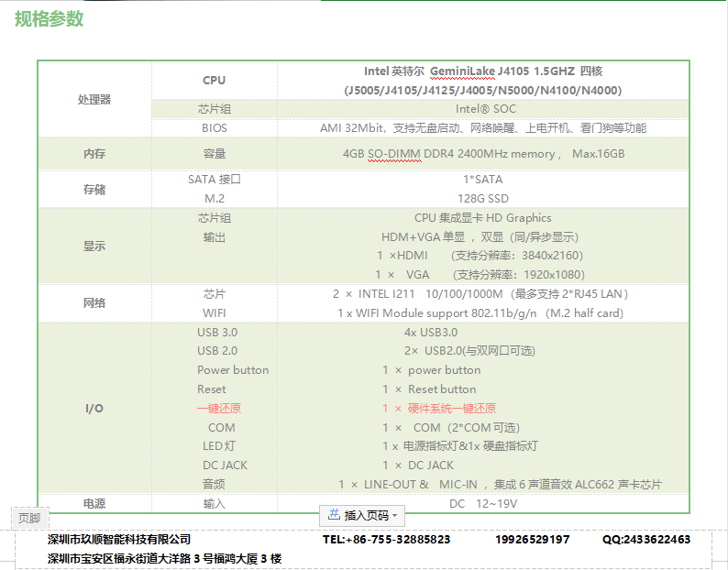Image resolution: width=728 pixels, height=570 pixels.
Task: Click the LINE-OUT & MIC-IN audio line
Action: [x=500, y=485]
